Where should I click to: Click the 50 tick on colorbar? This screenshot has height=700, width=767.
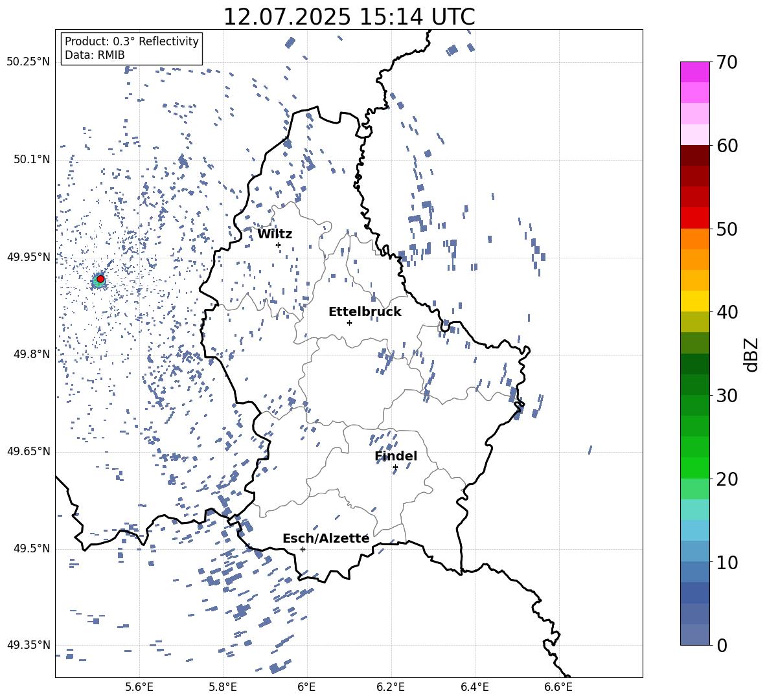727,229
